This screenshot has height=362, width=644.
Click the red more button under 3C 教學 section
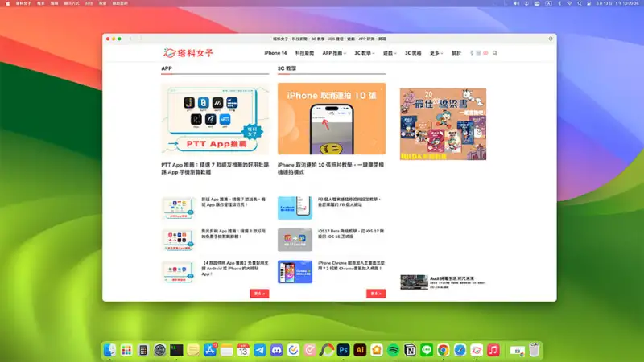[376, 294]
